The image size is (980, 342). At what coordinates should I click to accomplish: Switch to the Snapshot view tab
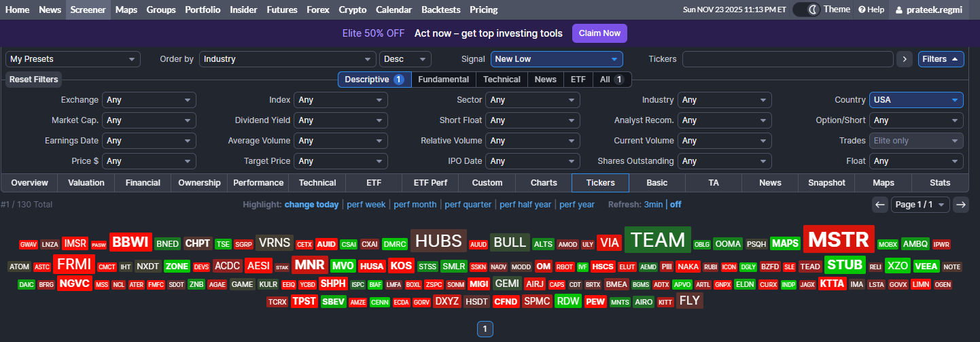point(826,183)
